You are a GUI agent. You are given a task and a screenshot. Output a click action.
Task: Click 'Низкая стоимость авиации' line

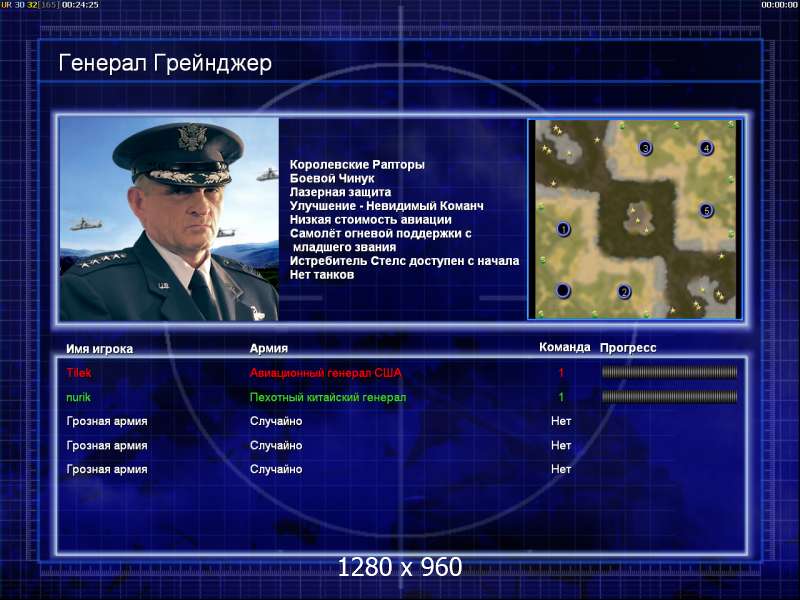[x=371, y=219]
